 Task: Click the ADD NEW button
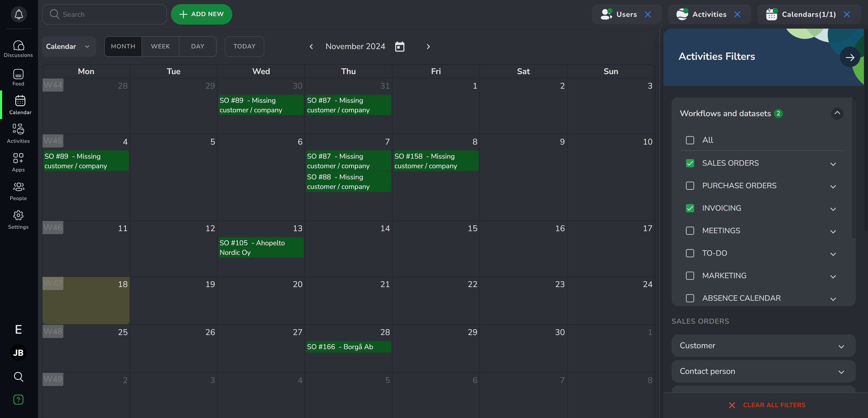pos(202,14)
